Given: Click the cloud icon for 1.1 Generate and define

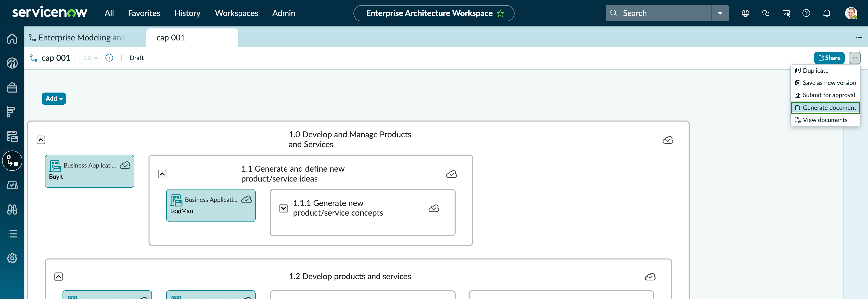Looking at the screenshot, I should [x=451, y=174].
